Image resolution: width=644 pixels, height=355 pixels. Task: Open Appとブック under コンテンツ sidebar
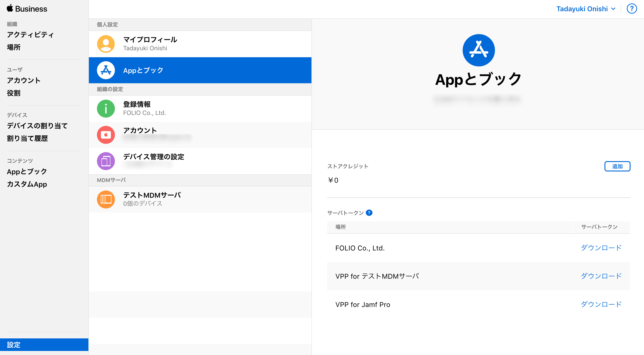(27, 171)
